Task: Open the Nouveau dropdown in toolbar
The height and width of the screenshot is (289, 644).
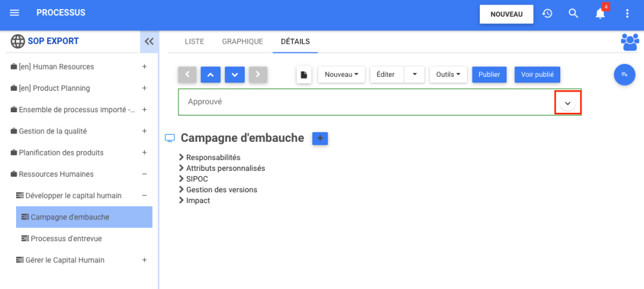Action: click(341, 75)
